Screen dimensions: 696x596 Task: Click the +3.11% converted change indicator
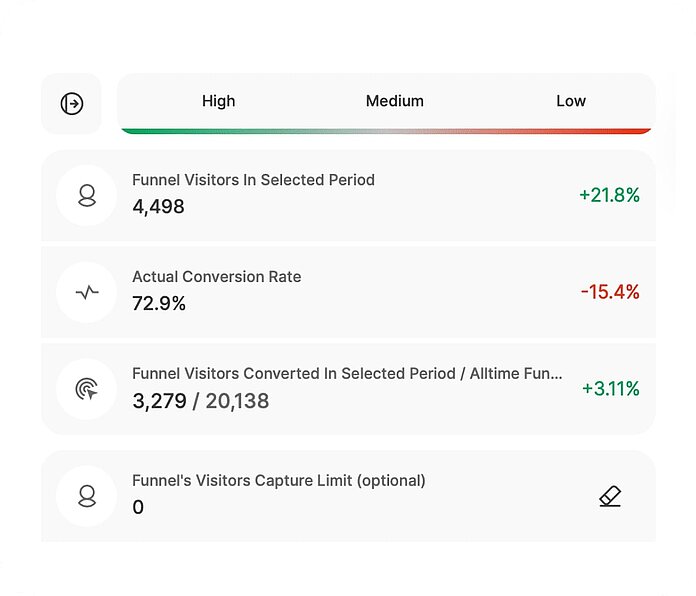click(x=610, y=388)
